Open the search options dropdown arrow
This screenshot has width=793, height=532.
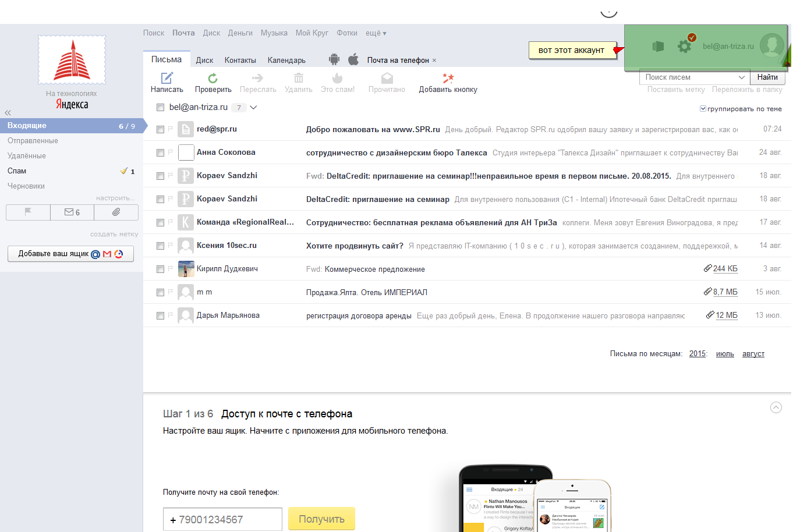click(742, 77)
